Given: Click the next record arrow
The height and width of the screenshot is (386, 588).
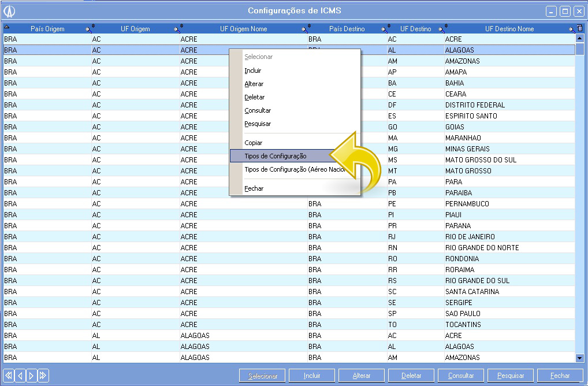Looking at the screenshot, I should 32,376.
